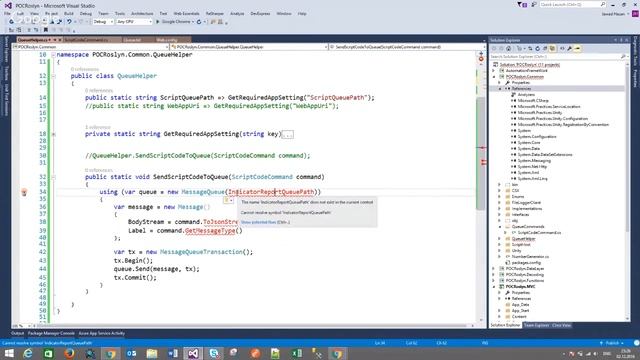
Task: Collapse the QueueCommands folder
Action: (500, 227)
